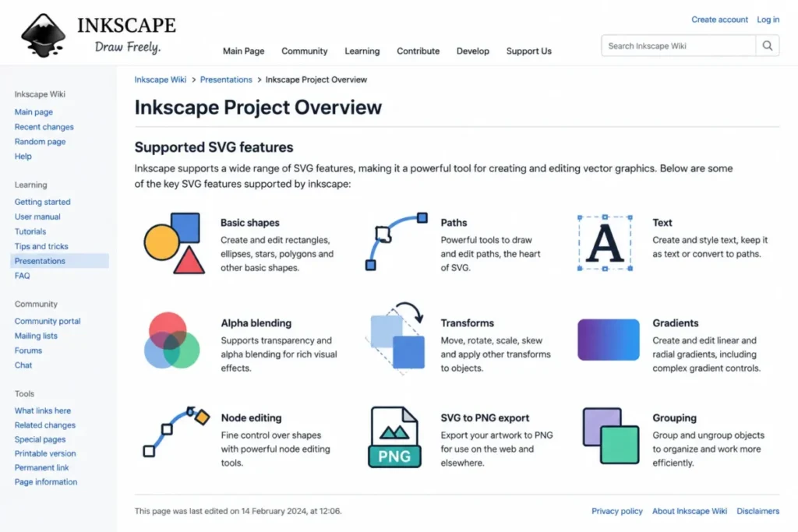Viewport: 798px width, 532px height.
Task: Open the Community nav menu
Action: coord(305,51)
